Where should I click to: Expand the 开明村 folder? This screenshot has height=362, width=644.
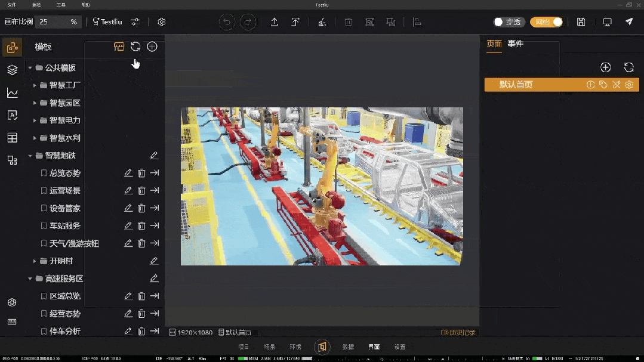35,261
